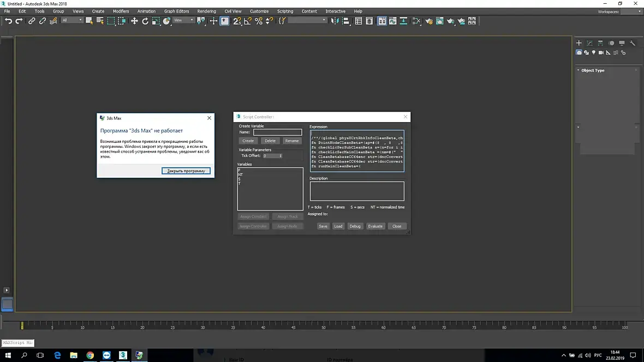Select the Lights category icon
The width and height of the screenshot is (644, 362).
point(594,52)
